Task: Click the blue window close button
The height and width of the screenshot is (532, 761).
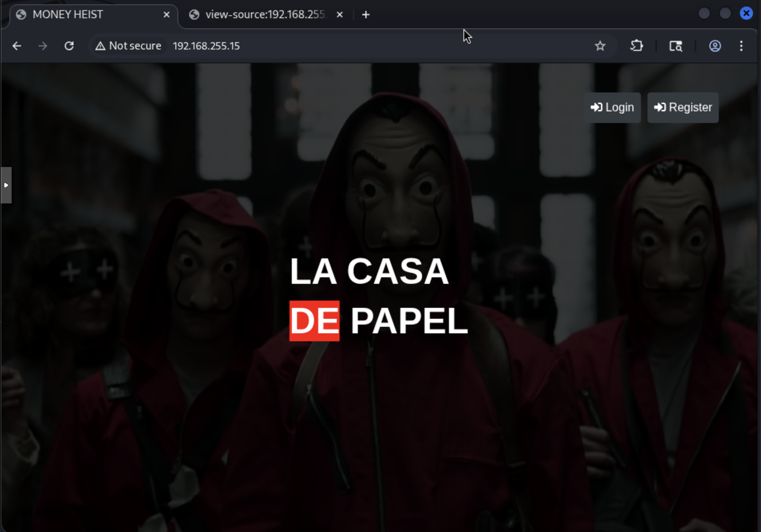Action: coord(746,13)
